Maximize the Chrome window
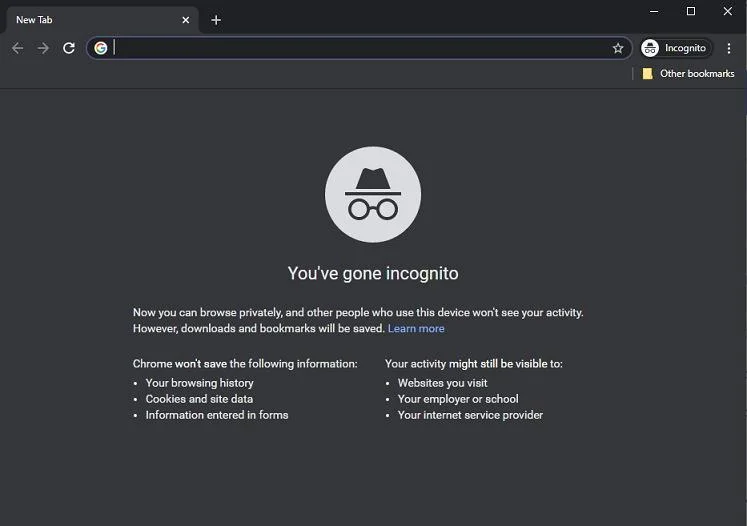The image size is (747, 526). click(691, 11)
